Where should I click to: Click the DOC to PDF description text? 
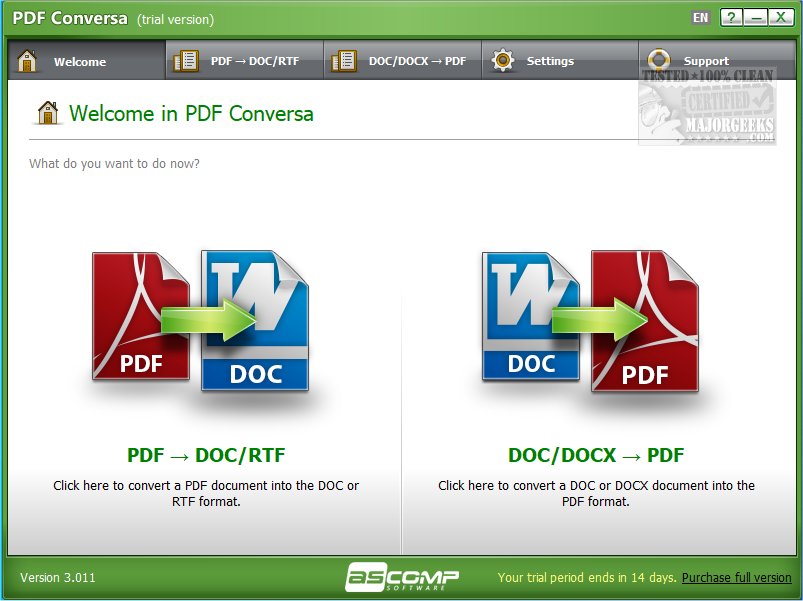[596, 493]
